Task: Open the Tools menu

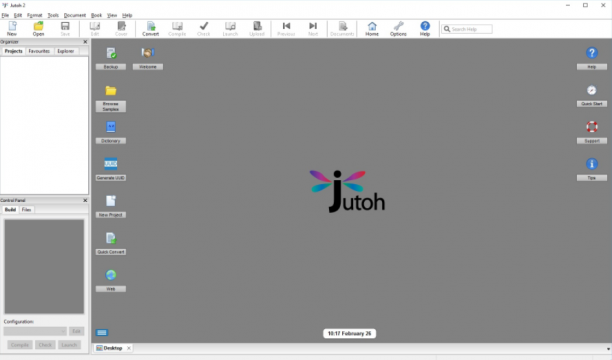Action: tap(53, 15)
